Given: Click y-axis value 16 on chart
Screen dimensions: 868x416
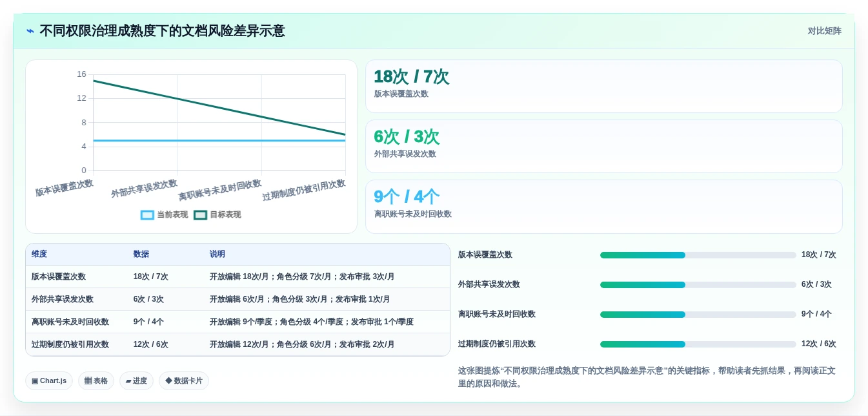Looking at the screenshot, I should pos(81,74).
